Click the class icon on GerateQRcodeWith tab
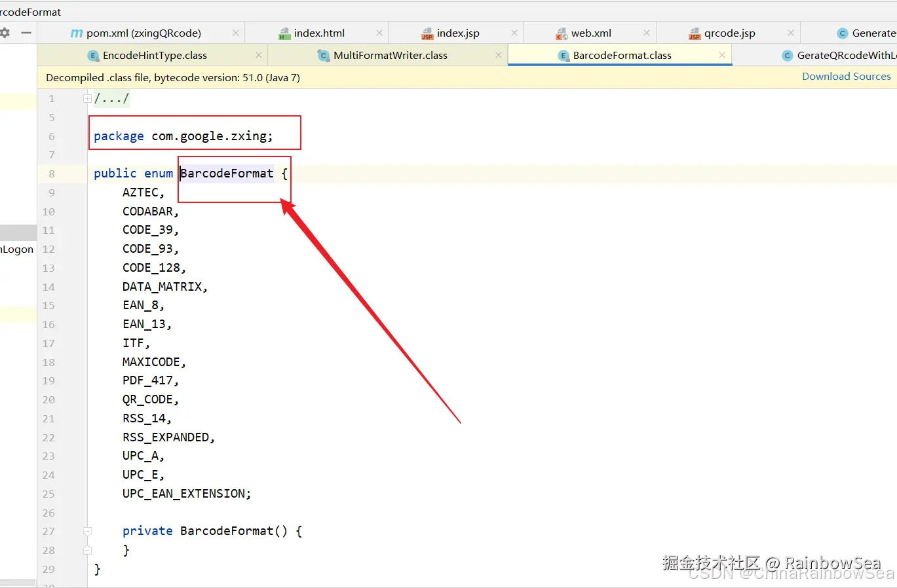The image size is (897, 588). coord(788,56)
